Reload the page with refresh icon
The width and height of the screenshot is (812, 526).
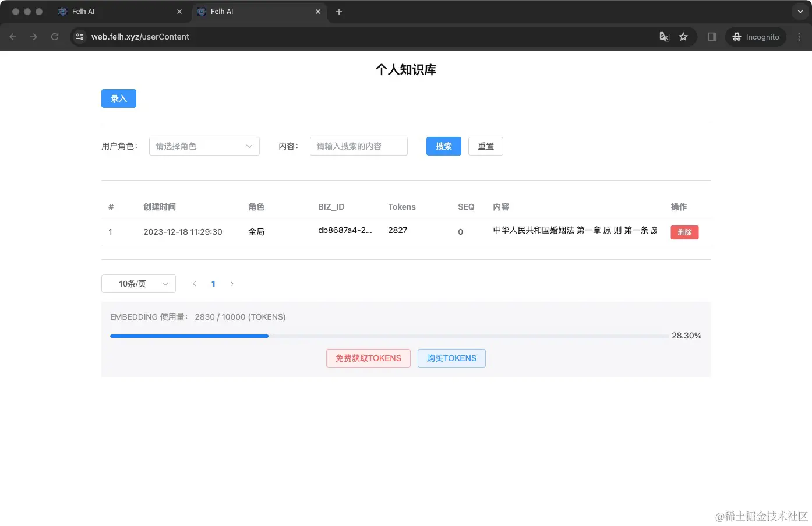[55, 36]
